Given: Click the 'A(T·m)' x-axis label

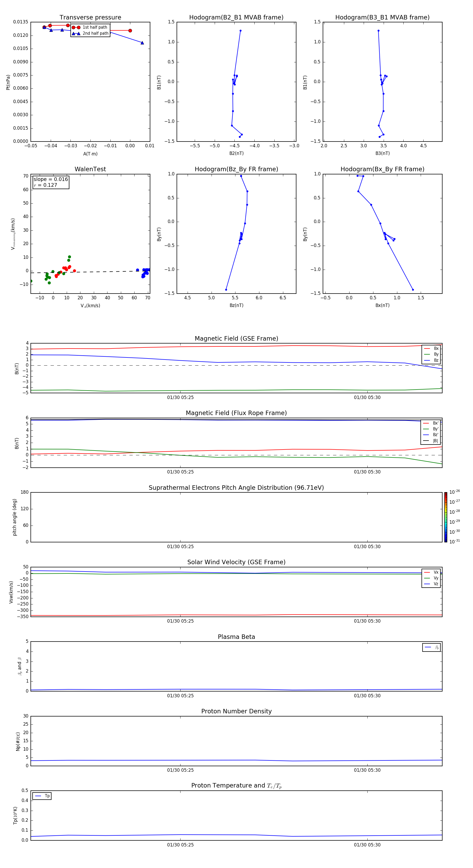Looking at the screenshot, I should [90, 154].
